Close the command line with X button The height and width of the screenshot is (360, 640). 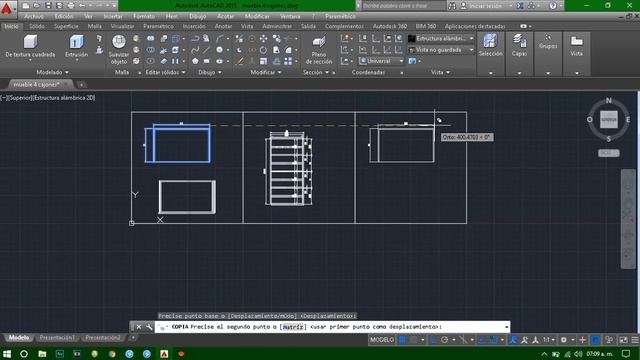click(x=139, y=327)
